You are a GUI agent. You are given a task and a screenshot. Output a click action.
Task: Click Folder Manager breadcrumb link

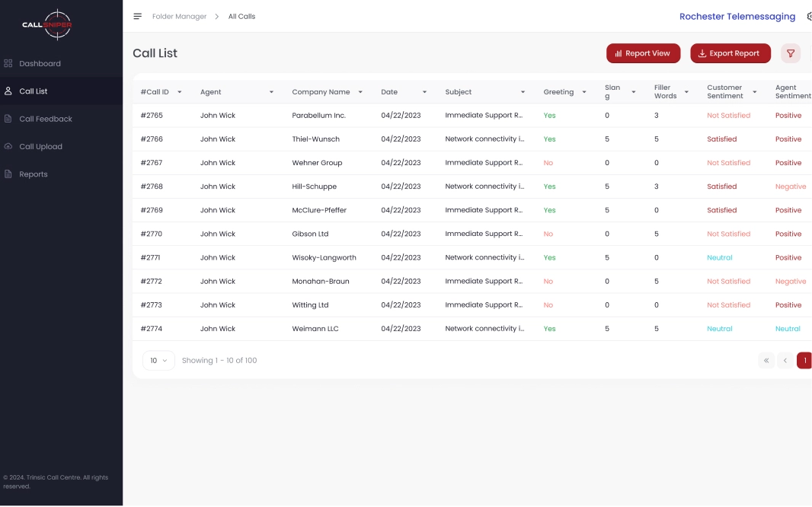[179, 17]
